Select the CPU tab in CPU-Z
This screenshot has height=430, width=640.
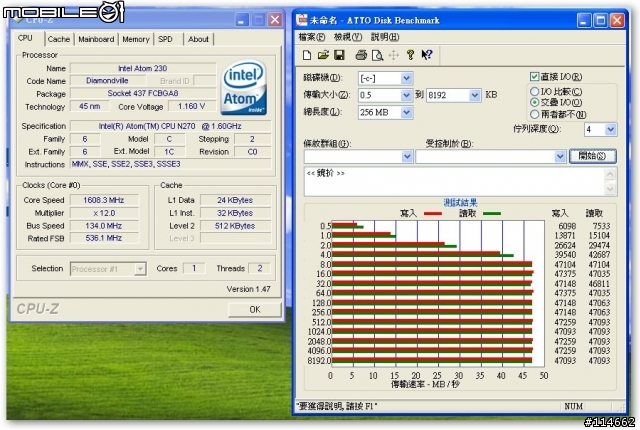[x=25, y=38]
